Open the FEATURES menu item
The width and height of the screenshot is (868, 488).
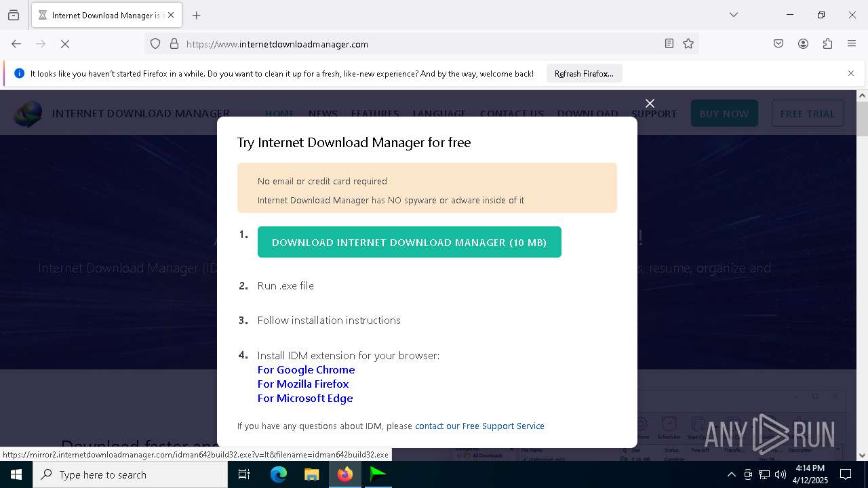(375, 114)
